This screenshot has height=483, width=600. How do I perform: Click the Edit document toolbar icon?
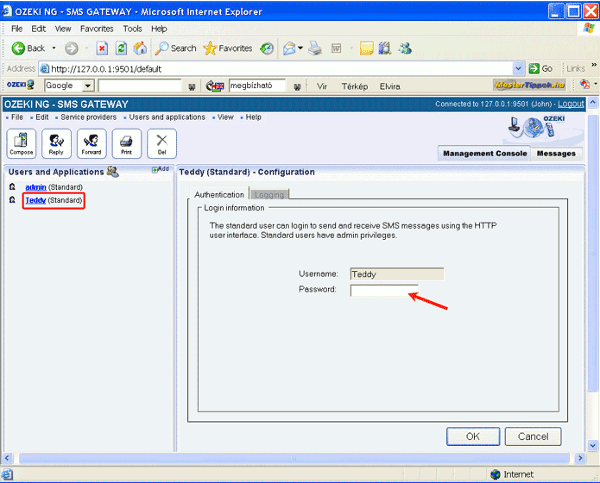click(336, 48)
